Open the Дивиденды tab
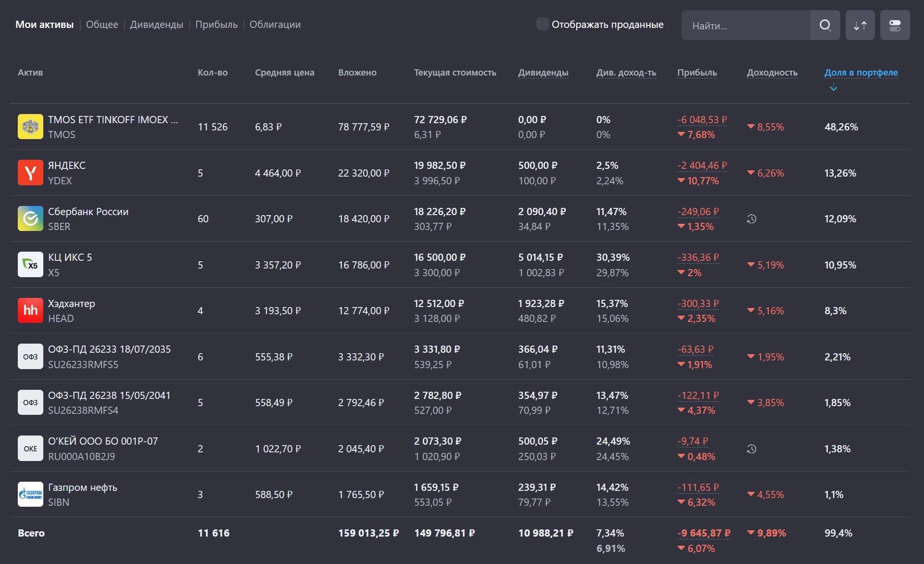Viewport: 924px width, 564px height. 156,25
